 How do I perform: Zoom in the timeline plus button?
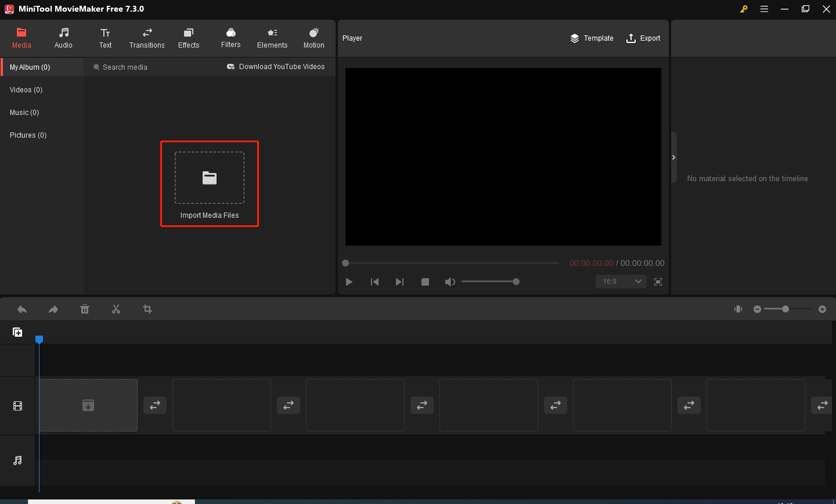[x=822, y=309]
